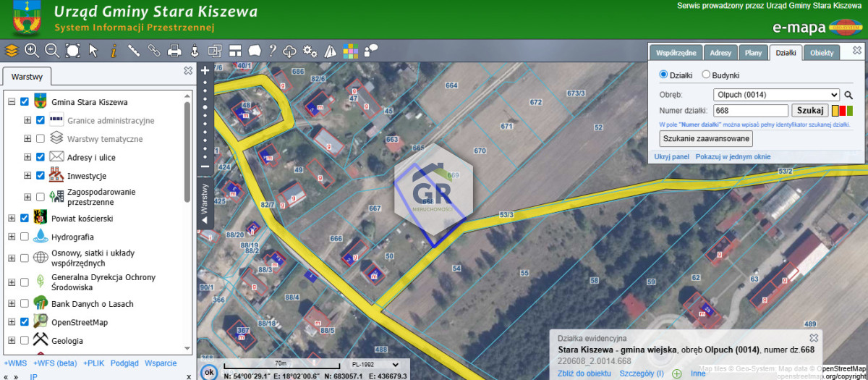The image size is (868, 380).
Task: Enable the Hydrografia layer checkbox
Action: [25, 237]
